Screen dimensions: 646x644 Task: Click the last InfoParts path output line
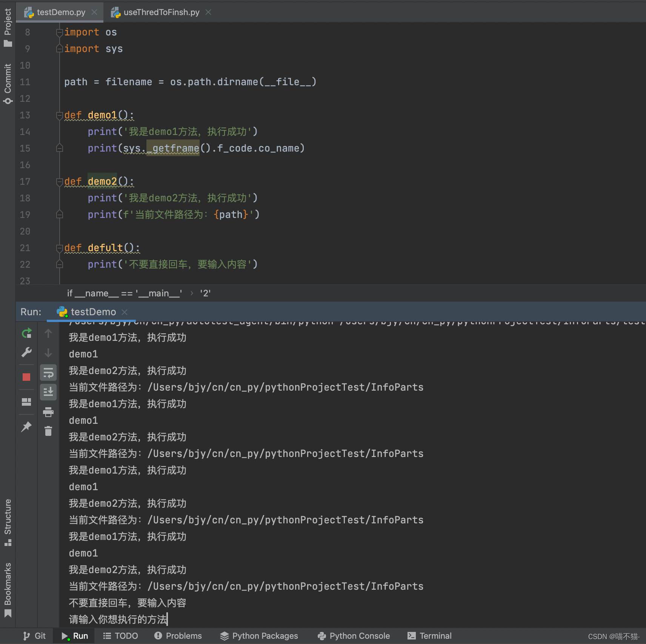click(x=246, y=586)
